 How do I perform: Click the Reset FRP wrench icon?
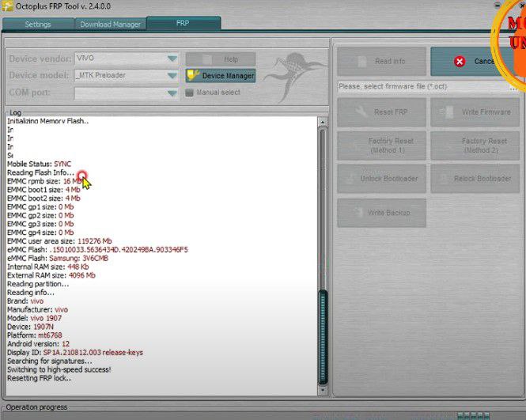361,112
